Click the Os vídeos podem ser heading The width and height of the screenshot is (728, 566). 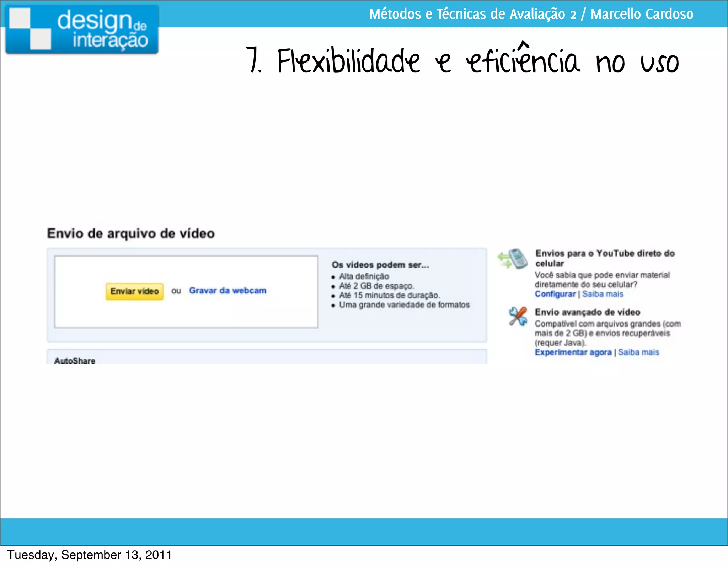[x=380, y=265]
